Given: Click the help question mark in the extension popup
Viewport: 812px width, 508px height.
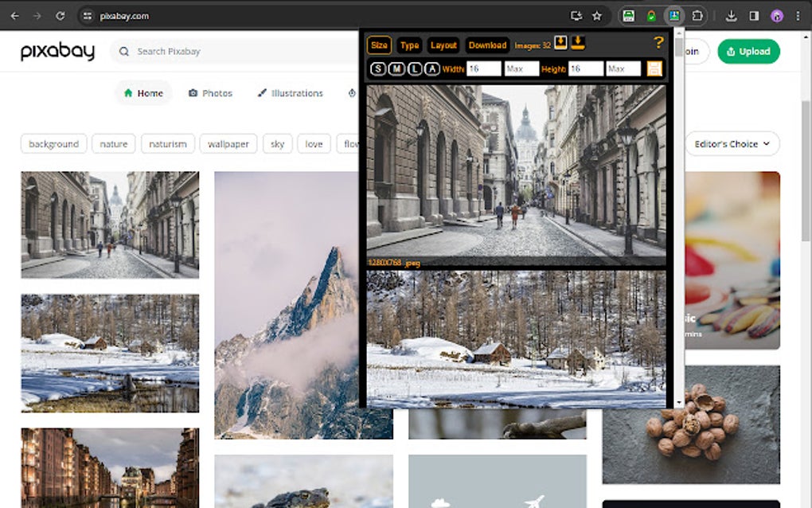Looking at the screenshot, I should coord(658,44).
